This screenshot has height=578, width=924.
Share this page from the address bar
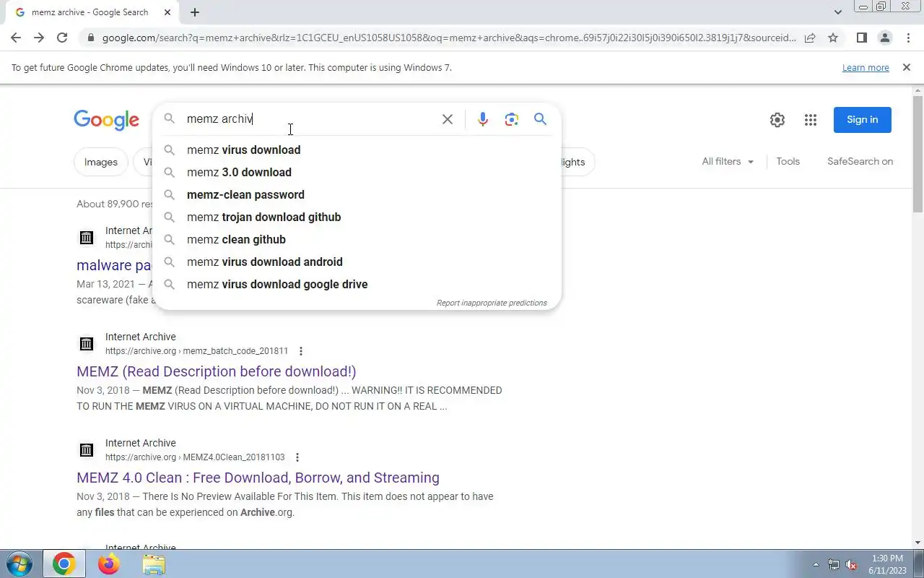pyautogui.click(x=810, y=38)
